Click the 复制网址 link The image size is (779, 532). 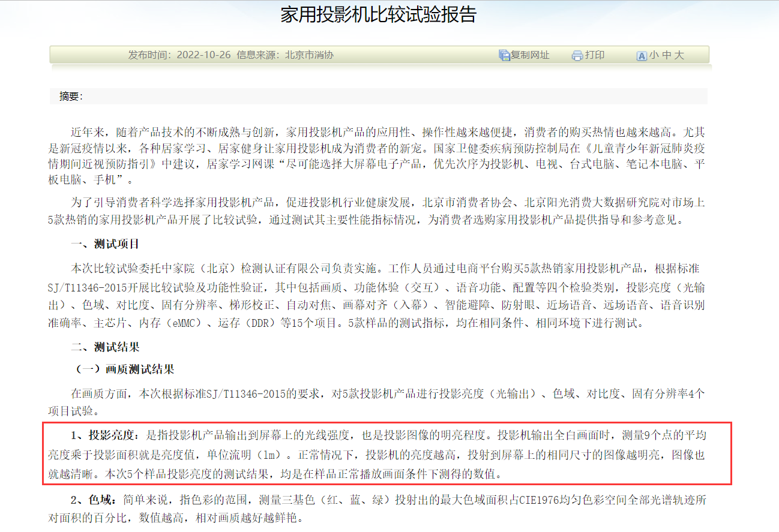pyautogui.click(x=530, y=55)
